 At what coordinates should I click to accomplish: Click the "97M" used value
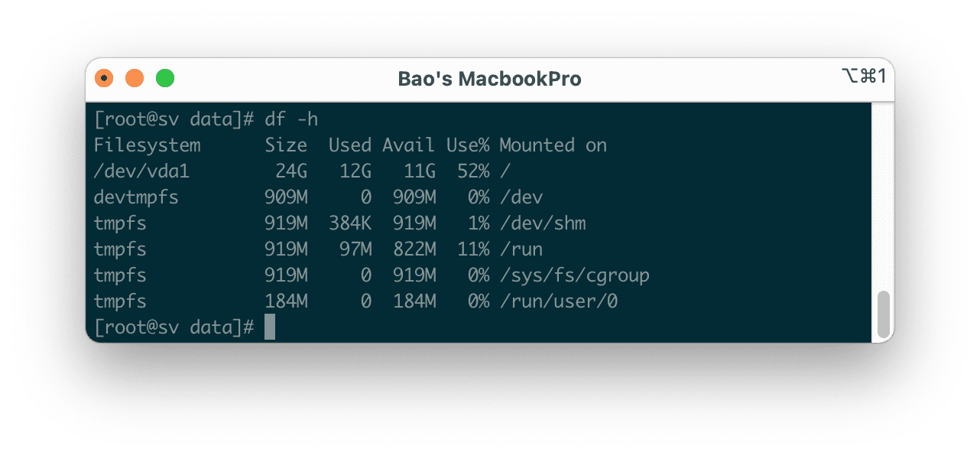pyautogui.click(x=355, y=249)
